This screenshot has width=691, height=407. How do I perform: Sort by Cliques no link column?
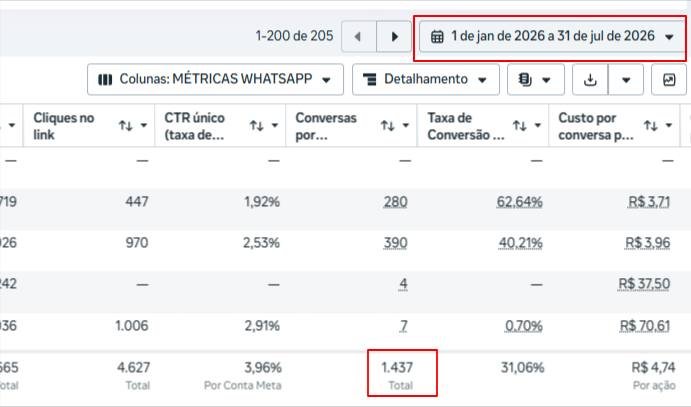126,126
